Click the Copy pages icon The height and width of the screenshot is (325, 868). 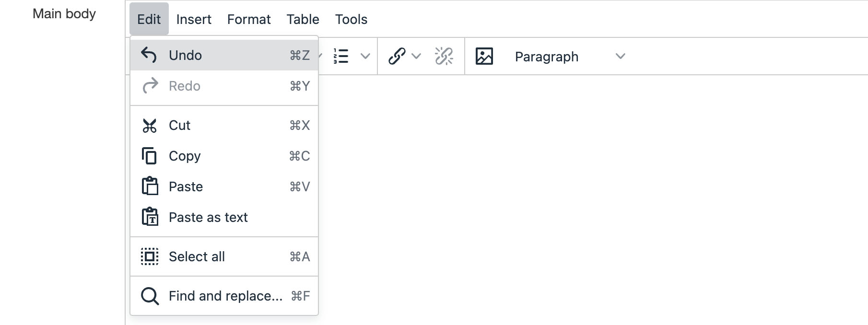pyautogui.click(x=149, y=156)
